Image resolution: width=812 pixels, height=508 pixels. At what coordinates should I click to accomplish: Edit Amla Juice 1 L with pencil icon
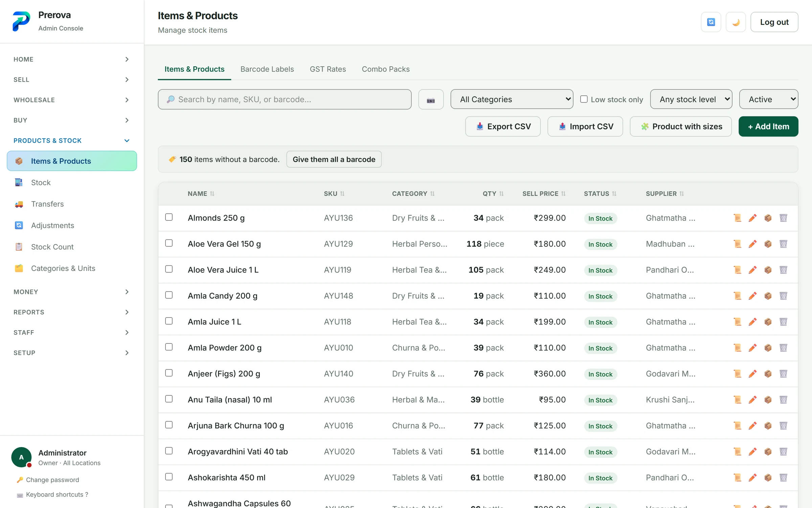coord(752,322)
